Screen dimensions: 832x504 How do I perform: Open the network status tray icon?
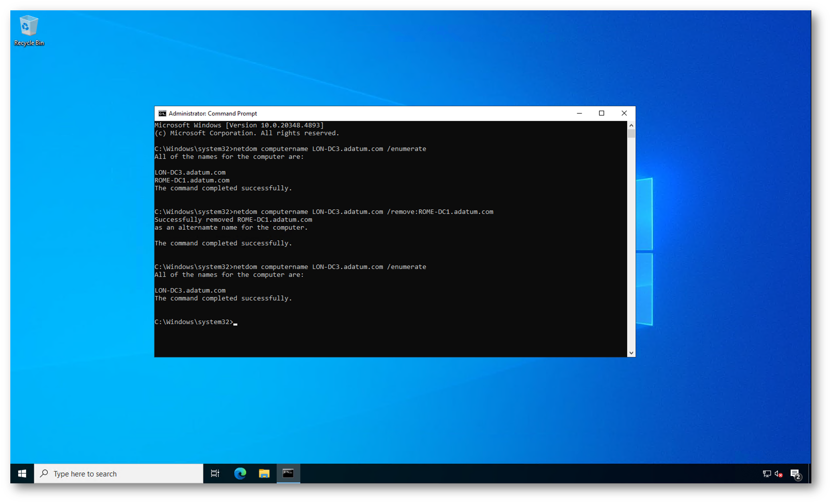pos(767,474)
